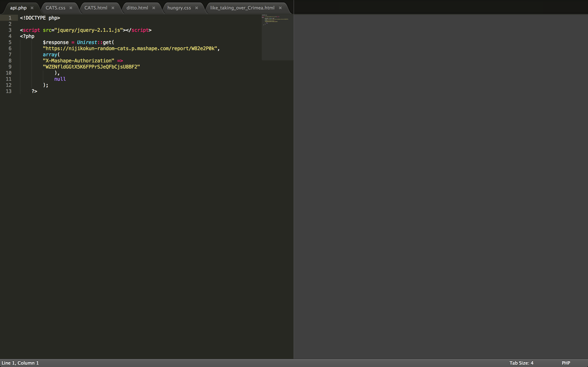Open the ditto.html tab
The height and width of the screenshot is (367, 588).
137,8
